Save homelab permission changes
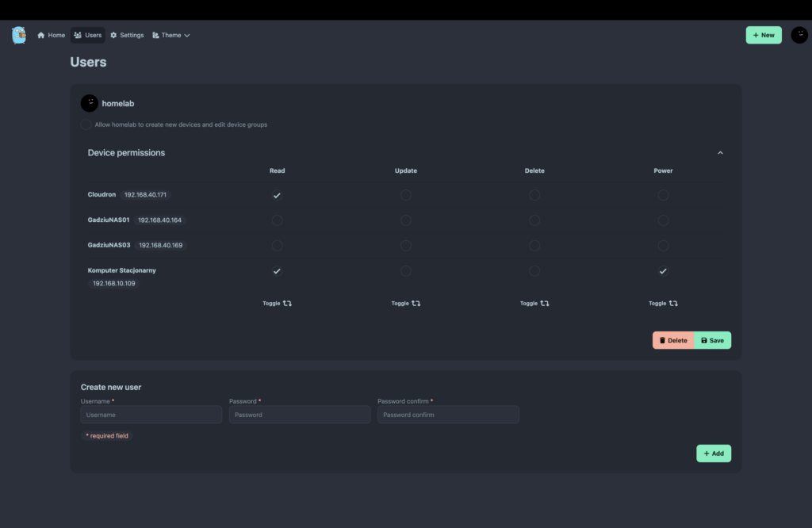Image resolution: width=812 pixels, height=528 pixels. 712,340
